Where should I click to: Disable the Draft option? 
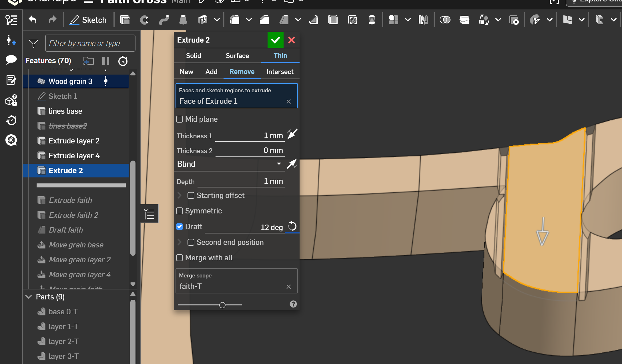pyautogui.click(x=180, y=226)
